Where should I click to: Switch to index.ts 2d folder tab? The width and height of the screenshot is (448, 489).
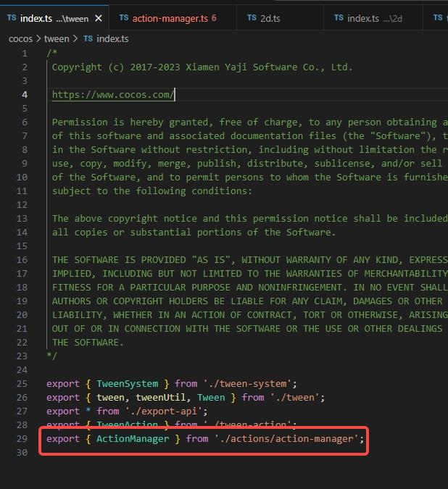click(373, 18)
